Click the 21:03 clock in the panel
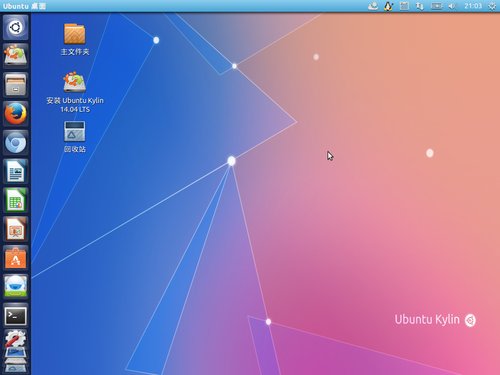This screenshot has width=500, height=375. tap(473, 6)
